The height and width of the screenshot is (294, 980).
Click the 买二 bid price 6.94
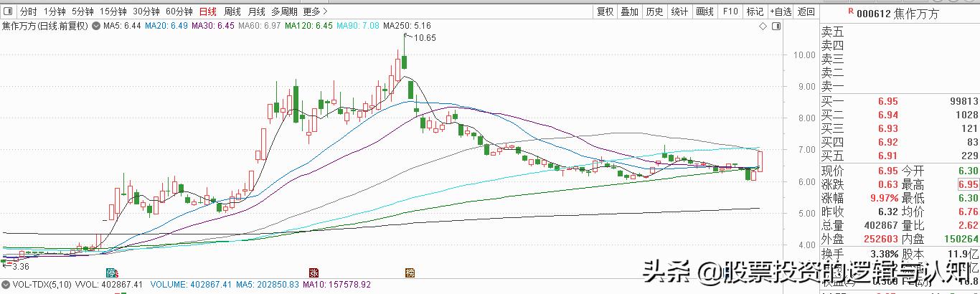tap(887, 115)
